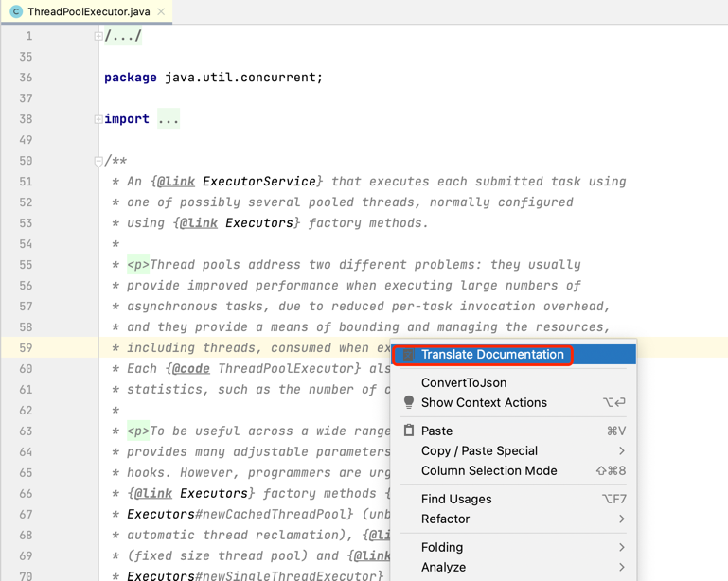Click the clipboard Paste icon
The image size is (728, 581).
[x=409, y=431]
